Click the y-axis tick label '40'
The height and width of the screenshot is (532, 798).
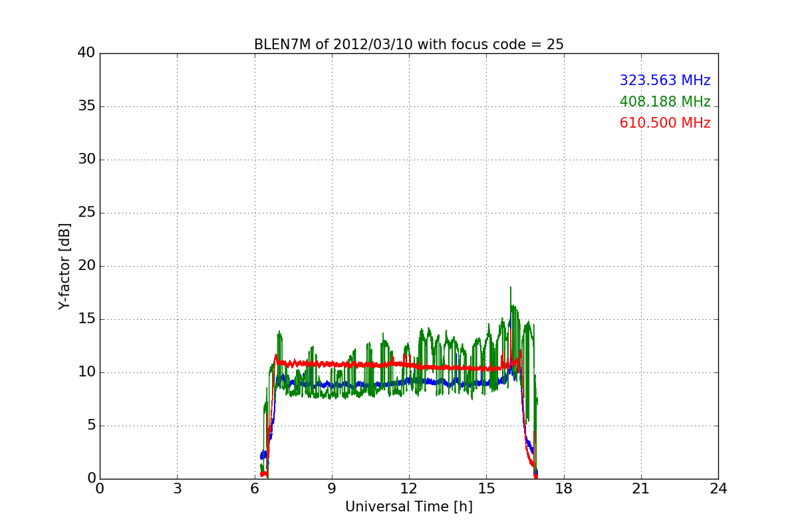[86, 53]
